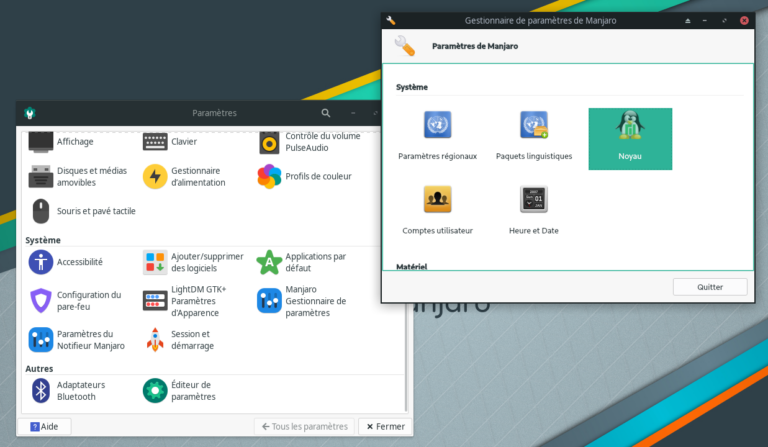Open Heure et Date settings

pos(534,208)
